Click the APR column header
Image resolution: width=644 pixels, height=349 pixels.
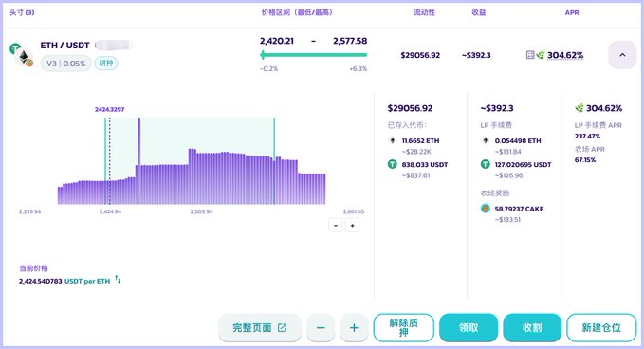[572, 12]
